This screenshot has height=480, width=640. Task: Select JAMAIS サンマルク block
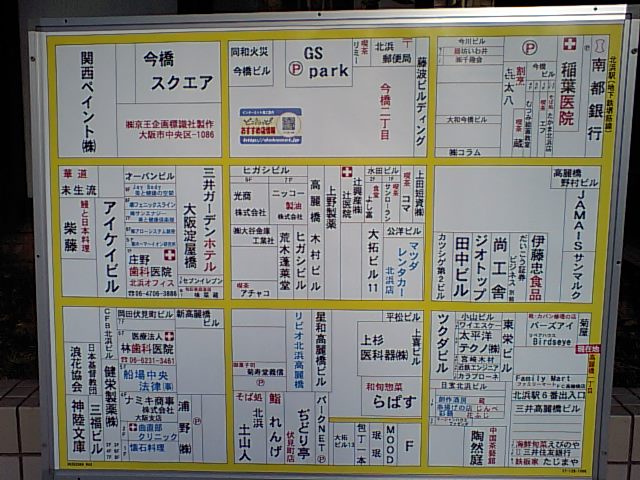pos(579,245)
